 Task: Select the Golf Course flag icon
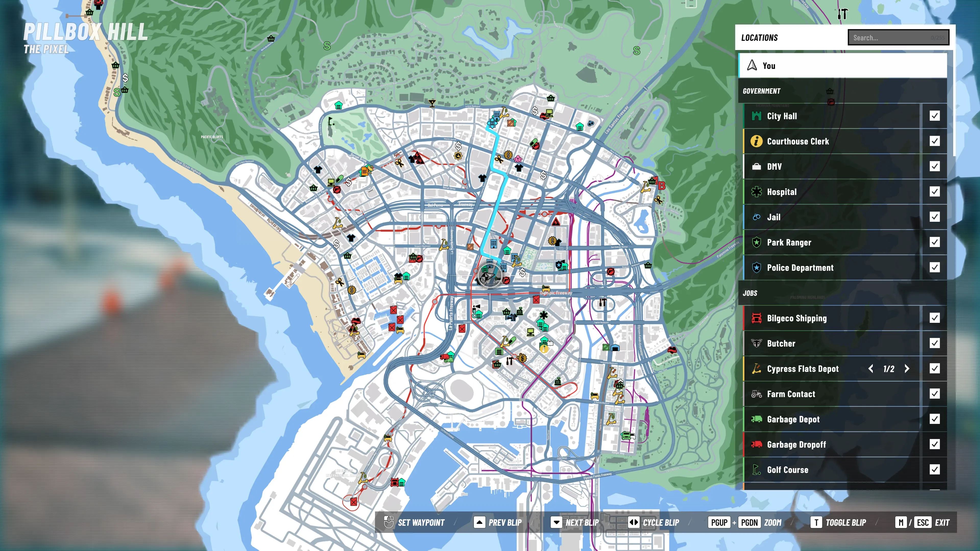[x=756, y=470]
